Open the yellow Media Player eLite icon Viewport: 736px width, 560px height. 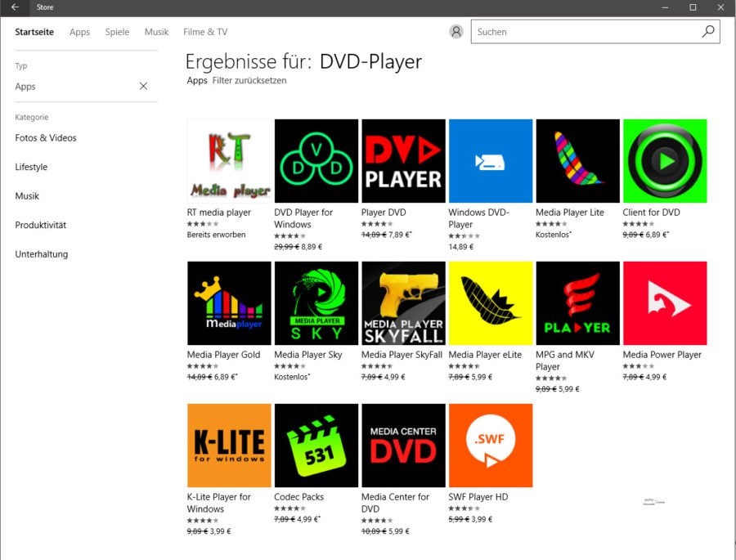point(491,303)
